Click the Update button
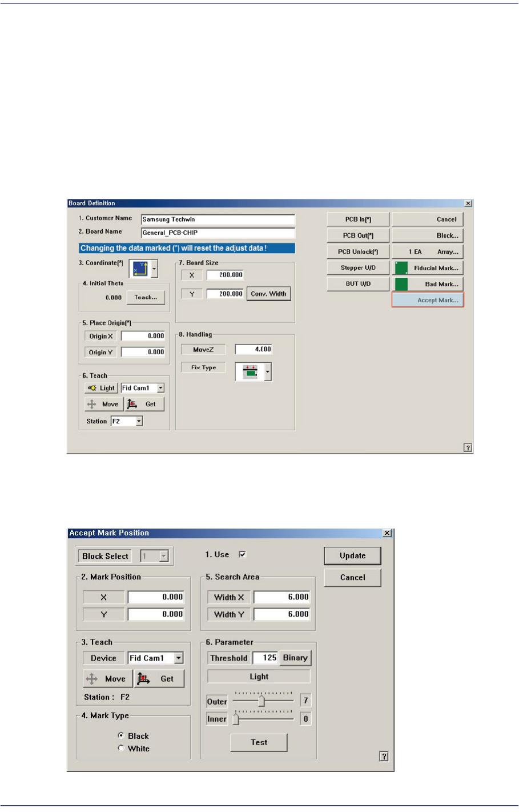 (352, 556)
